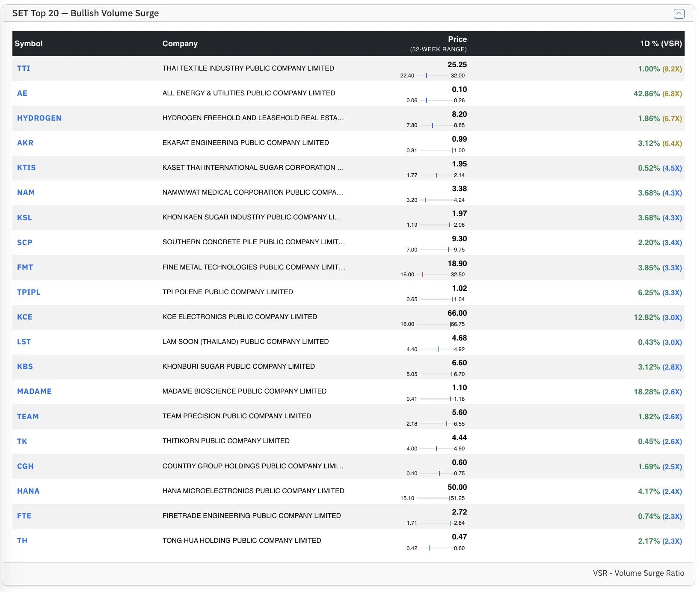
Task: Open the KSL symbol link
Action: click(x=24, y=218)
